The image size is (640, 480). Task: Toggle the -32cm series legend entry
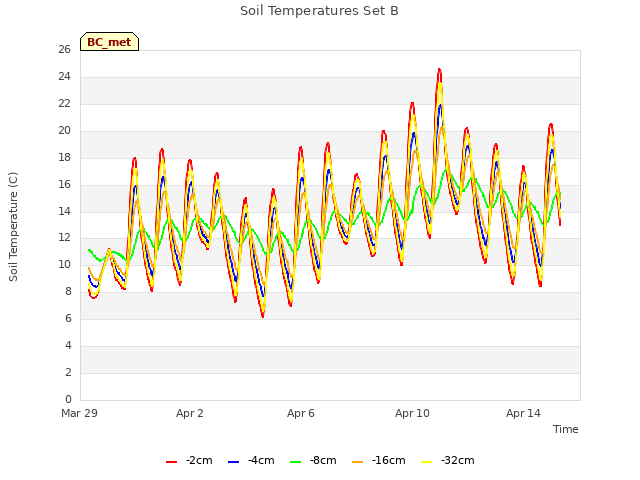click(447, 460)
